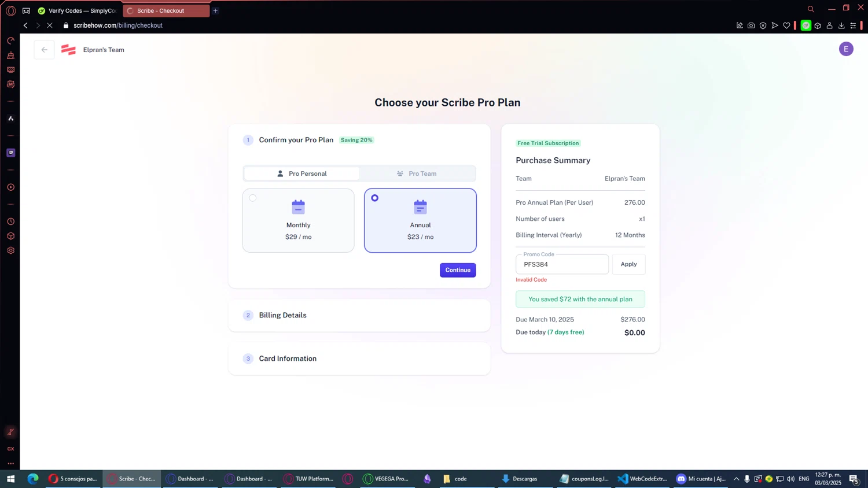
Task: Open the new tab plus button
Action: point(215,10)
